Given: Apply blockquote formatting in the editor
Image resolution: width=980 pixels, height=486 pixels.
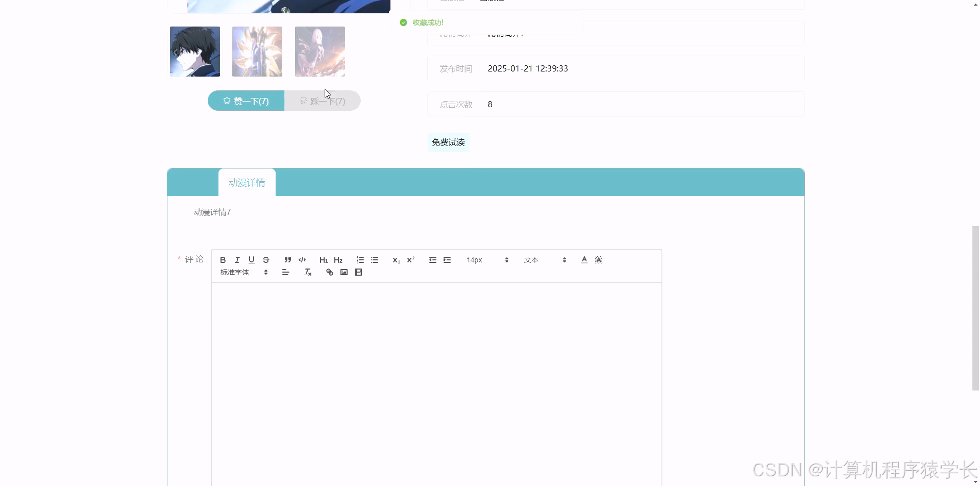Looking at the screenshot, I should [287, 260].
